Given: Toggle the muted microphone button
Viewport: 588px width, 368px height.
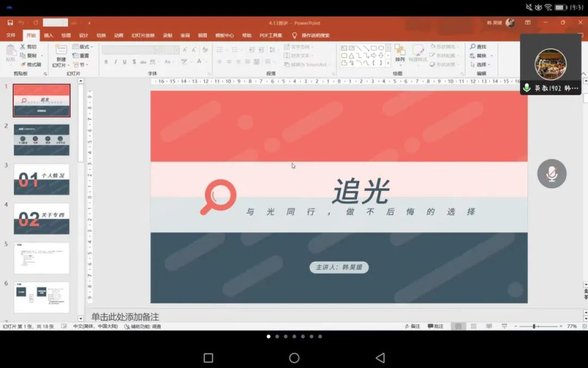Looking at the screenshot, I should pos(552,174).
